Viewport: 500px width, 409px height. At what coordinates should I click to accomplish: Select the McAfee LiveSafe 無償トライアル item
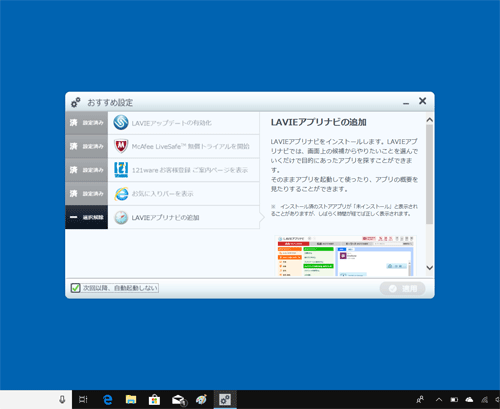(x=184, y=146)
